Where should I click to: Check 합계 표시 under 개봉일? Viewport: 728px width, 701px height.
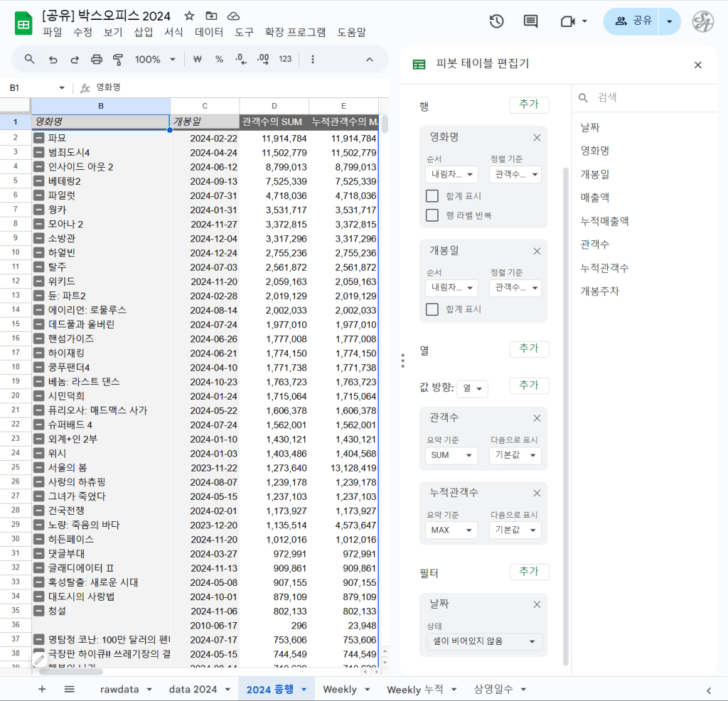point(432,309)
